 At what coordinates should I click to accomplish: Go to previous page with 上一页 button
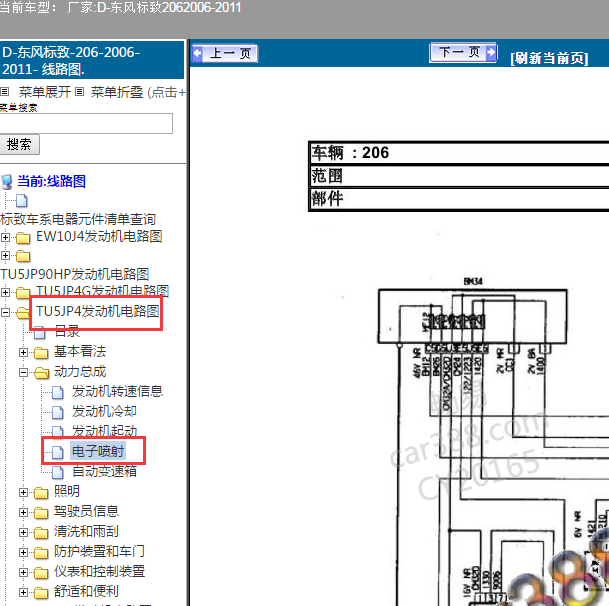225,53
